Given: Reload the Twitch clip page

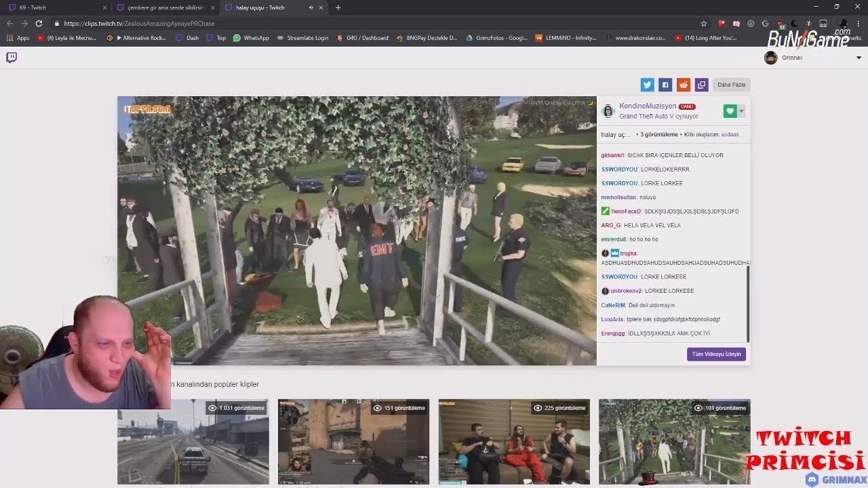Looking at the screenshot, I should [x=39, y=23].
